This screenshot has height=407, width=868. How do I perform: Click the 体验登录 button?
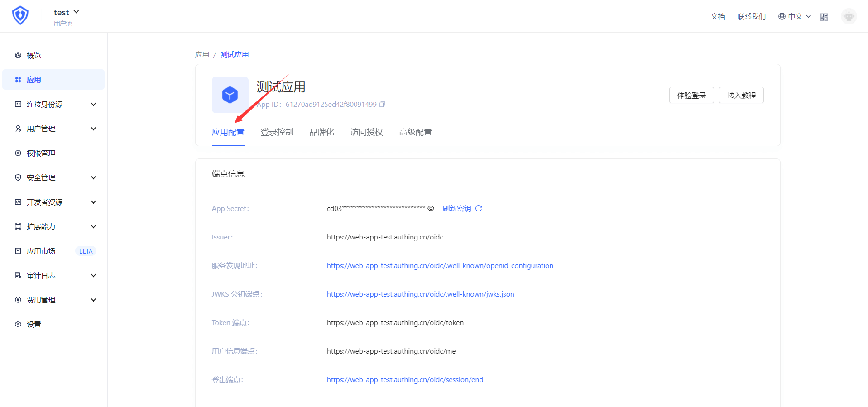[691, 95]
